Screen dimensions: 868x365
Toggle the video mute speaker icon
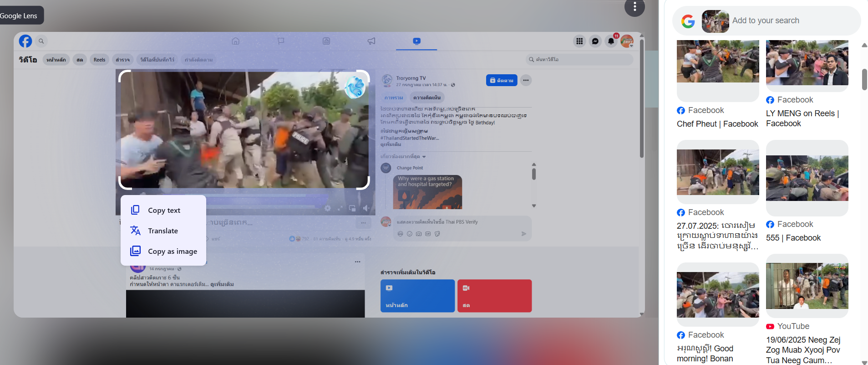366,208
